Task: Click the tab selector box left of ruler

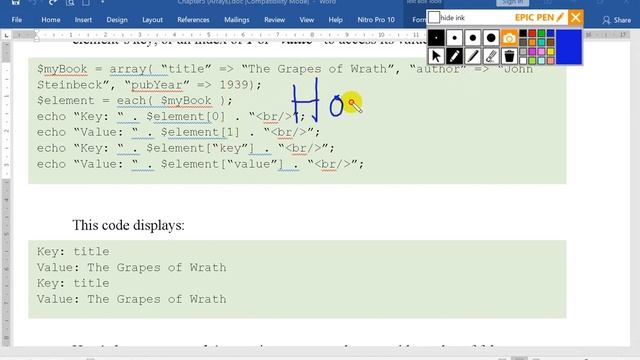Action: 6,36
